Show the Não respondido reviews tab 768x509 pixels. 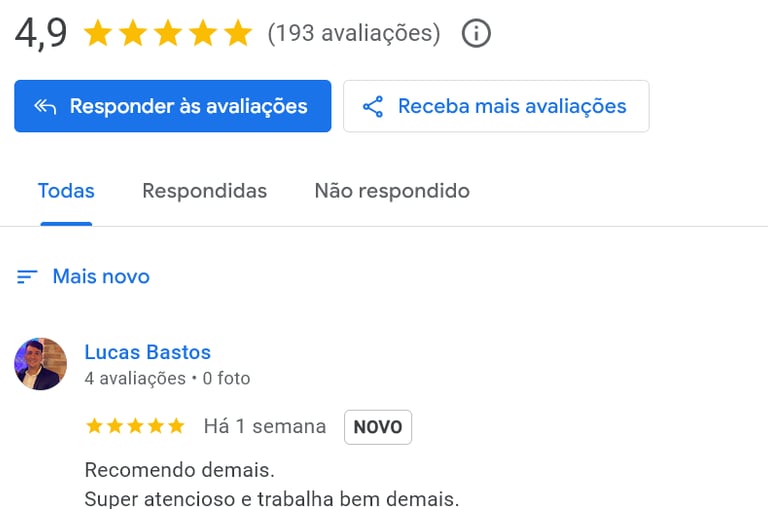[391, 191]
